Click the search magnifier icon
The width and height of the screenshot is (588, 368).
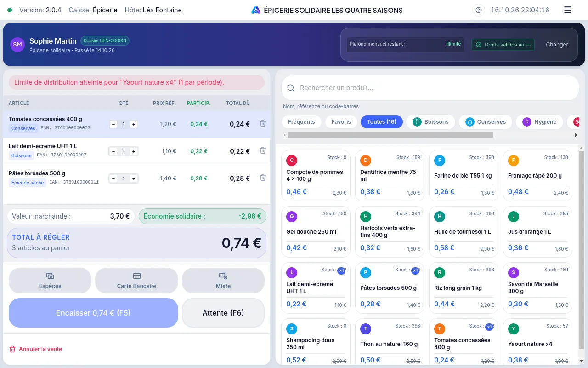291,88
